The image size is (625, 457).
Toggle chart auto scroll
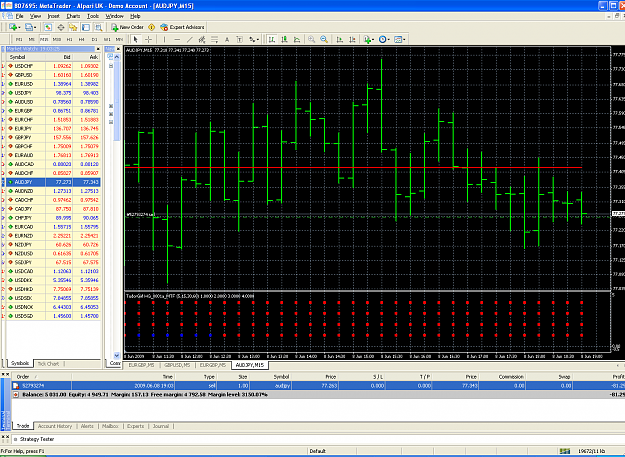click(x=340, y=39)
